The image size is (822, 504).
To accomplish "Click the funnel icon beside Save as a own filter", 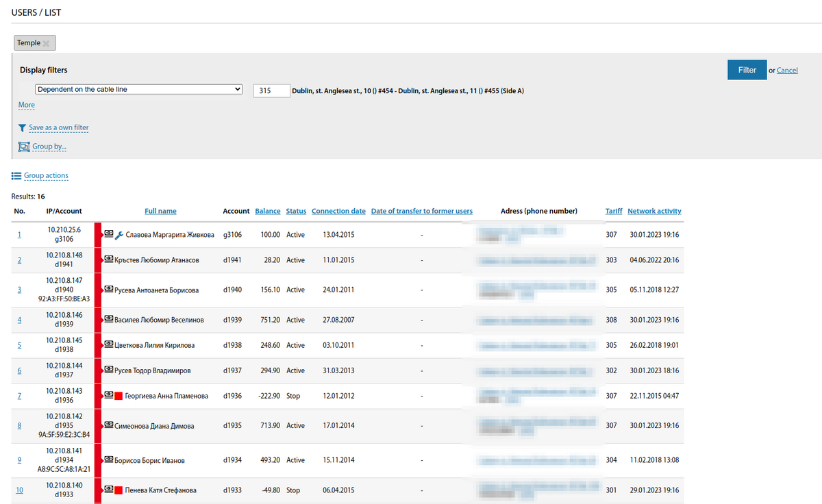I will click(23, 128).
